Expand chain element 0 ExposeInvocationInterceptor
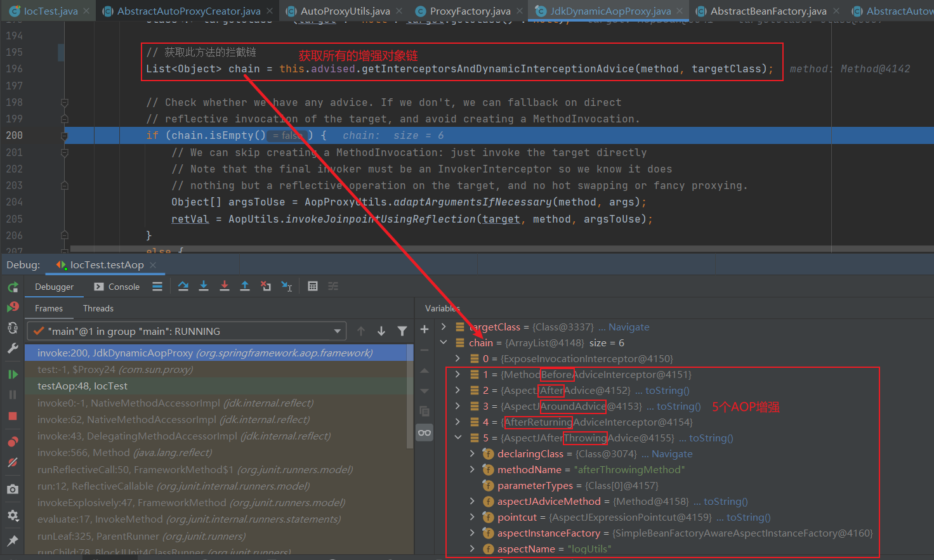 (x=457, y=358)
